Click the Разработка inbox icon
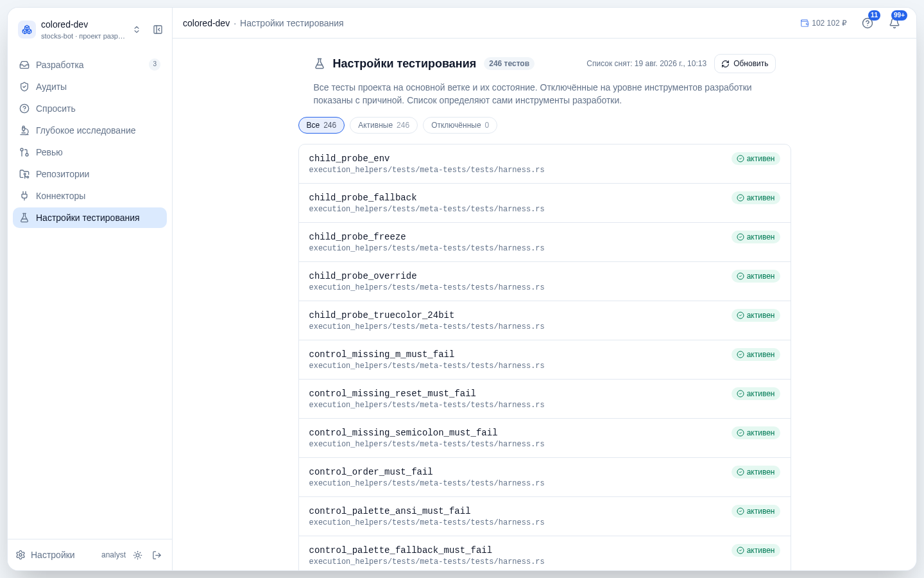Image resolution: width=924 pixels, height=578 pixels. tap(24, 65)
